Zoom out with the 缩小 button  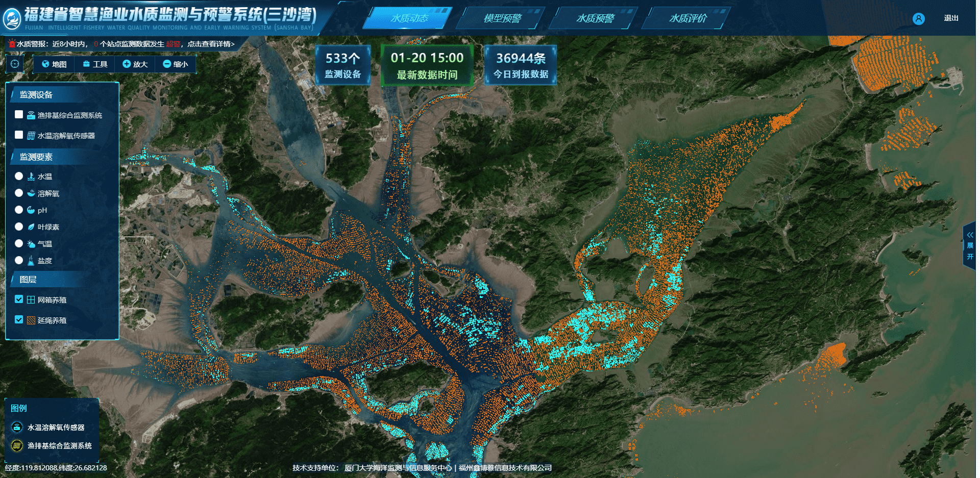point(176,64)
